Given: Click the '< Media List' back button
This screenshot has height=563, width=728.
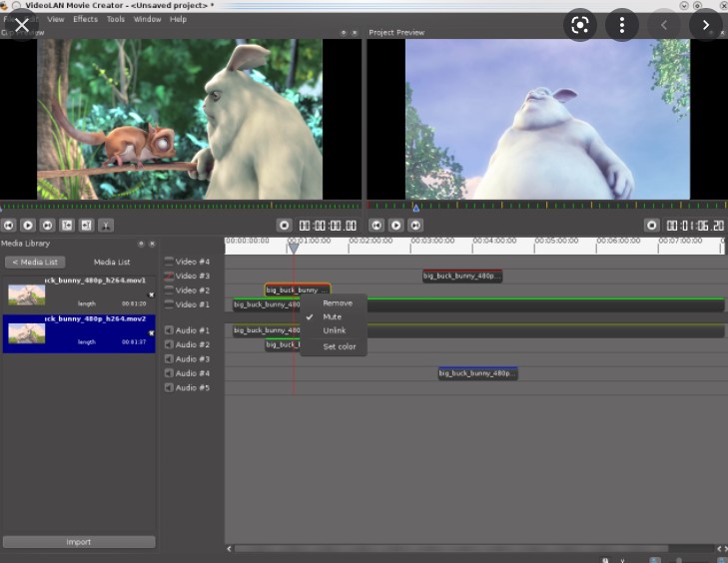Looking at the screenshot, I should click(35, 263).
